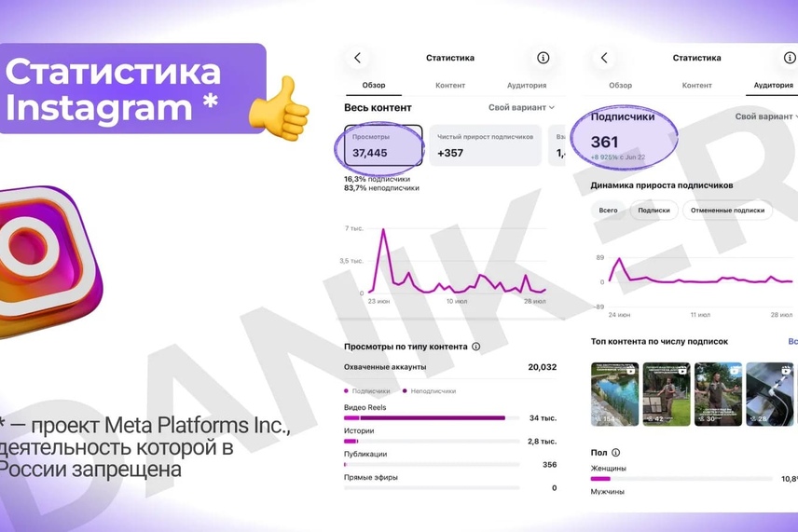Click the Женщины percentage bar
Image resolution: width=798 pixels, height=532 pixels.
point(681,479)
